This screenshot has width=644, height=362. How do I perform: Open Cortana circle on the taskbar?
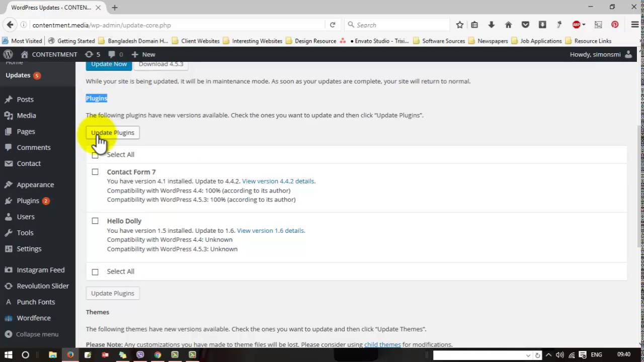click(25, 354)
